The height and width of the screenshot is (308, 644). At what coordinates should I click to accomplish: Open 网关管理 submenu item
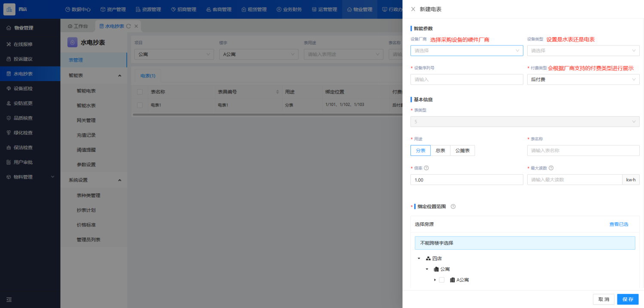[x=86, y=120]
